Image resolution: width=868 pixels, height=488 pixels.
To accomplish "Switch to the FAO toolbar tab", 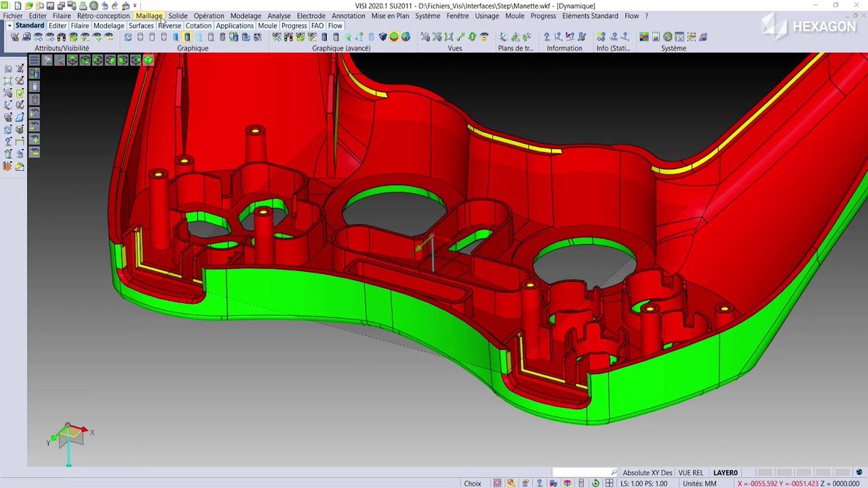I will [x=317, y=25].
